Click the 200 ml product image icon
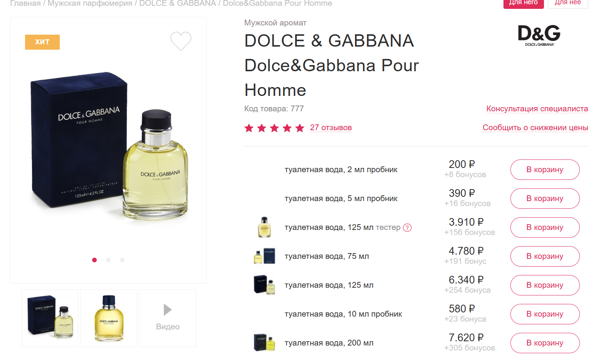 (x=264, y=342)
